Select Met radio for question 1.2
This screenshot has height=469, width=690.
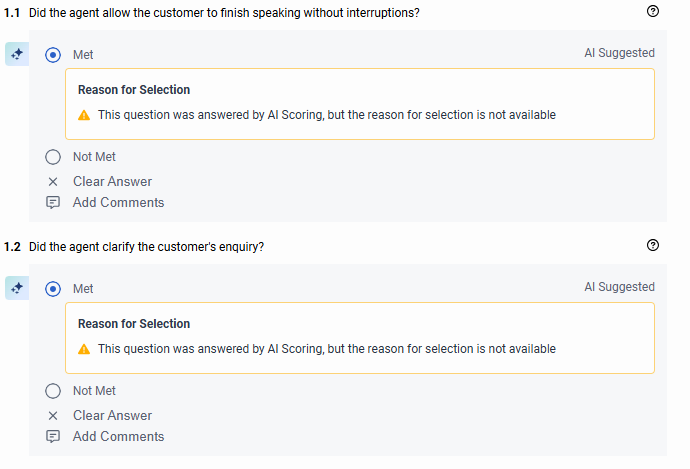click(x=54, y=288)
